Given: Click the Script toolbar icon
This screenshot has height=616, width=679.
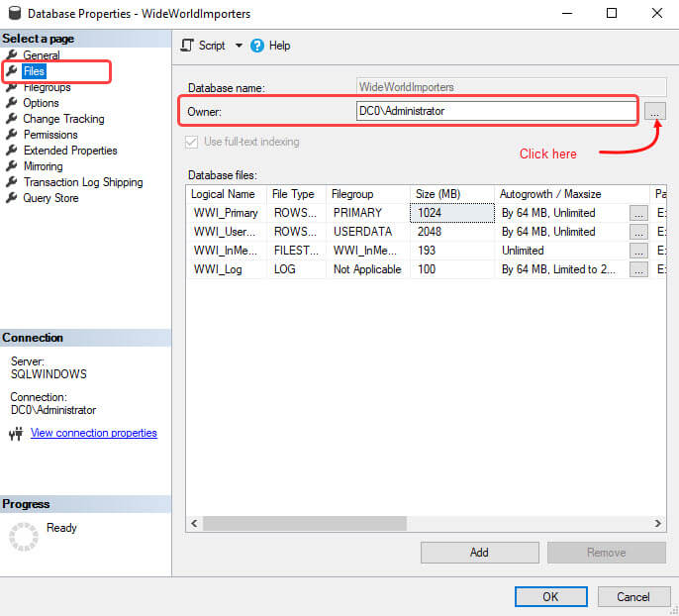Looking at the screenshot, I should pyautogui.click(x=187, y=46).
